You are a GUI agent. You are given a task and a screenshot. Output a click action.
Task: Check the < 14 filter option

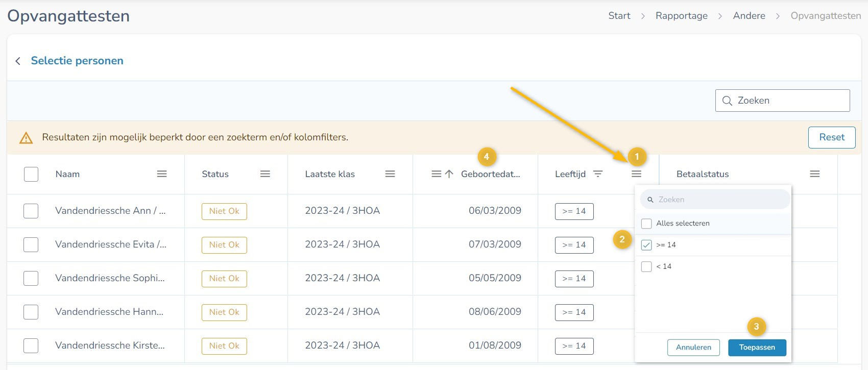tap(646, 266)
